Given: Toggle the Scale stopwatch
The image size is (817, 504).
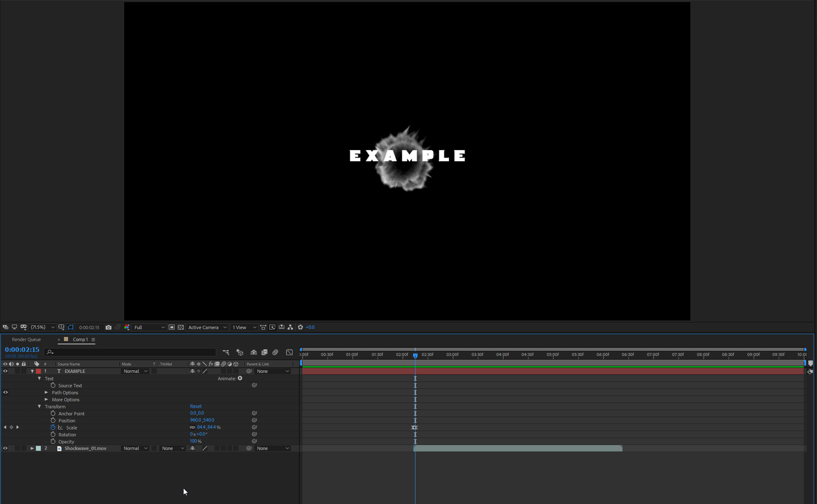Looking at the screenshot, I should 53,427.
